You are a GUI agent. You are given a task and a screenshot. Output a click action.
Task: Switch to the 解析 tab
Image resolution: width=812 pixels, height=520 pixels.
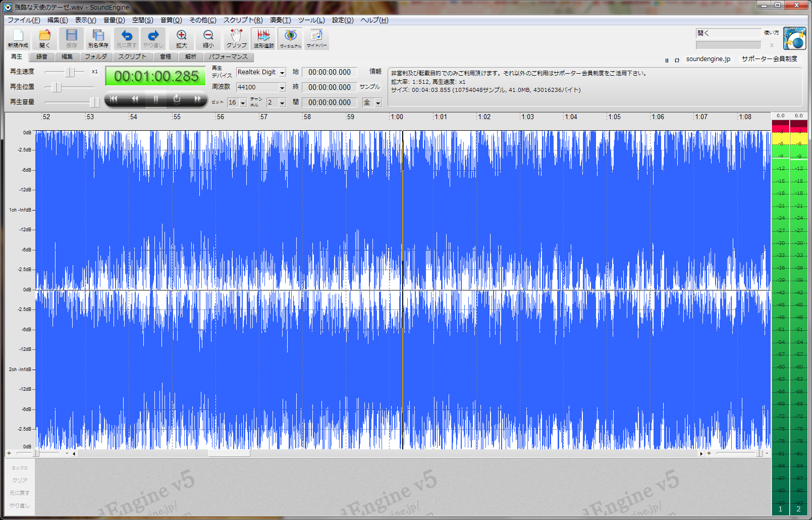[x=191, y=57]
